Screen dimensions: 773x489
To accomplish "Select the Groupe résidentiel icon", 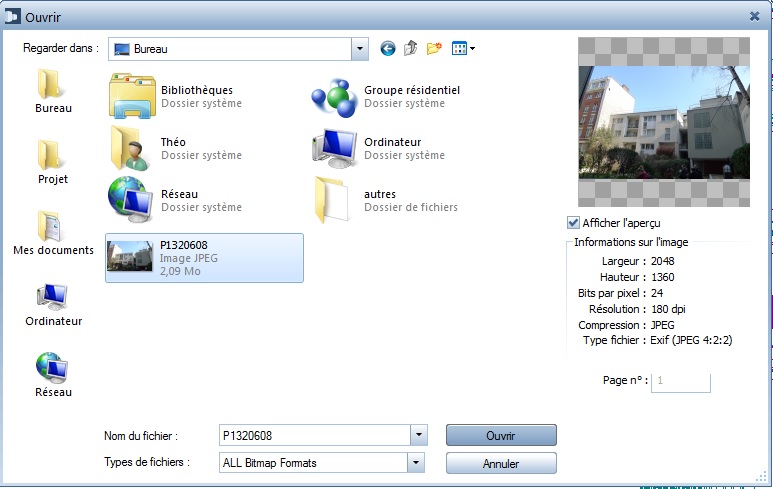I will tap(334, 97).
